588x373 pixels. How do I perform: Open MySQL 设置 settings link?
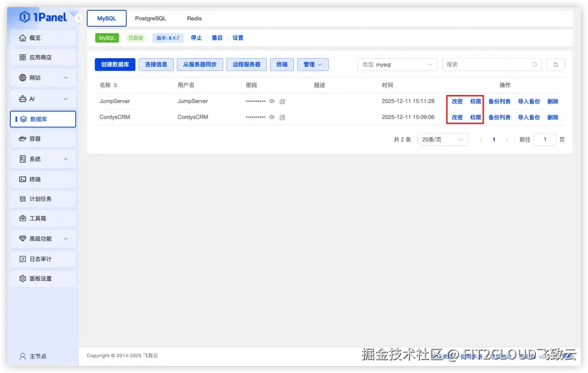tap(238, 38)
